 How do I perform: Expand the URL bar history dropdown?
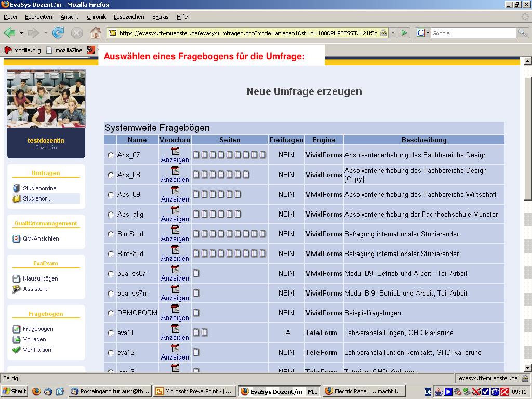[393, 33]
